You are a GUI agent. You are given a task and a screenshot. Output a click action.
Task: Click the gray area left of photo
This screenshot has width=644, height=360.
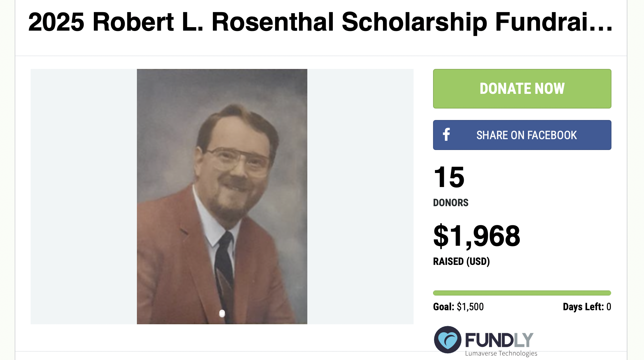[84, 197]
